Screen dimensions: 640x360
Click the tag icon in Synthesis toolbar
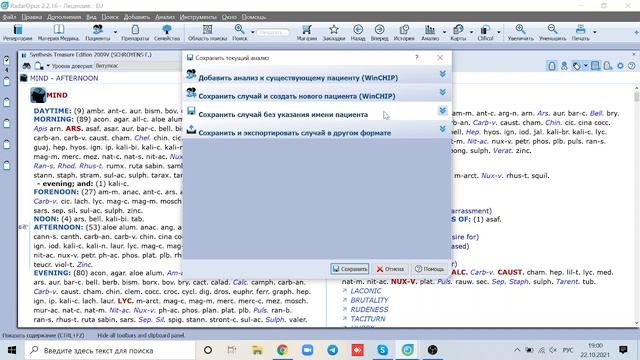click(576, 66)
